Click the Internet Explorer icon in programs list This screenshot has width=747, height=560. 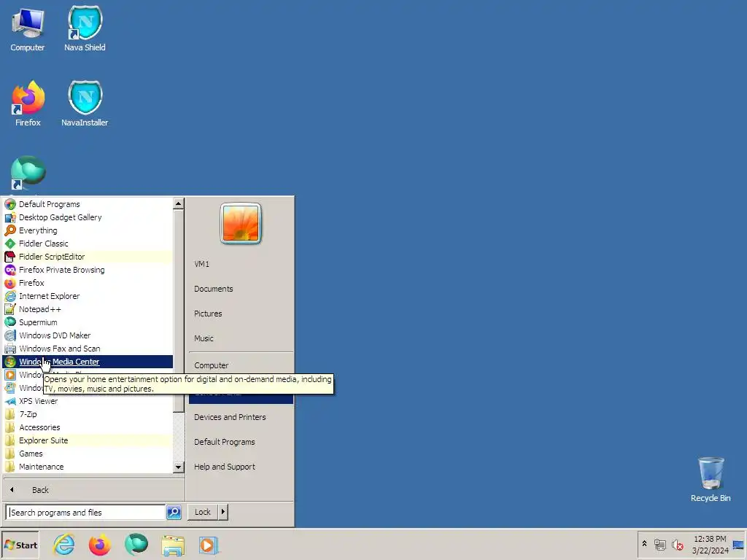[x=10, y=296]
